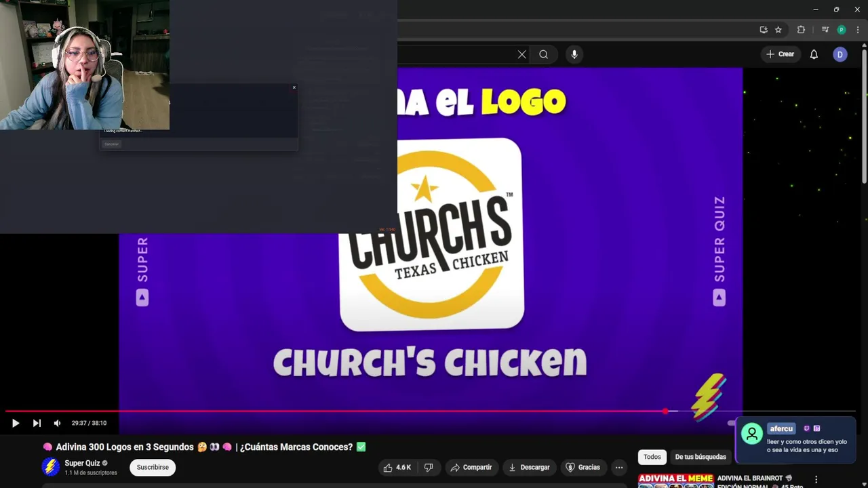Open Chrome extensions puzzle icon
This screenshot has height=488, width=868.
(801, 30)
